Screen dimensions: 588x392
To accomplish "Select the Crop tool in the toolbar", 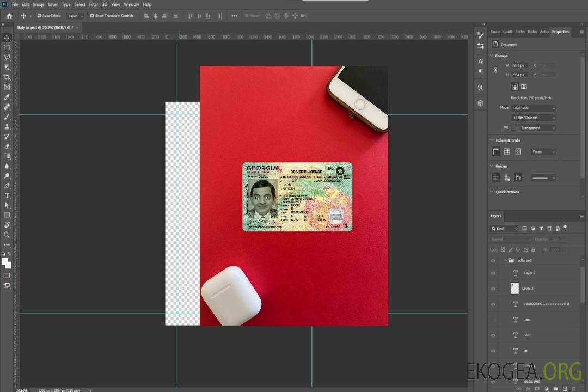I will [x=7, y=77].
